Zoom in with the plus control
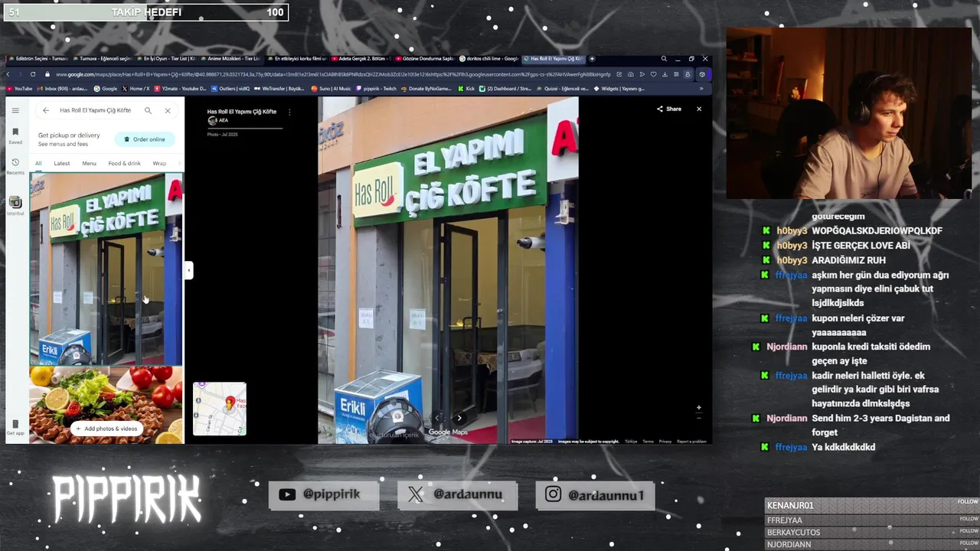Image resolution: width=980 pixels, height=551 pixels. click(698, 408)
